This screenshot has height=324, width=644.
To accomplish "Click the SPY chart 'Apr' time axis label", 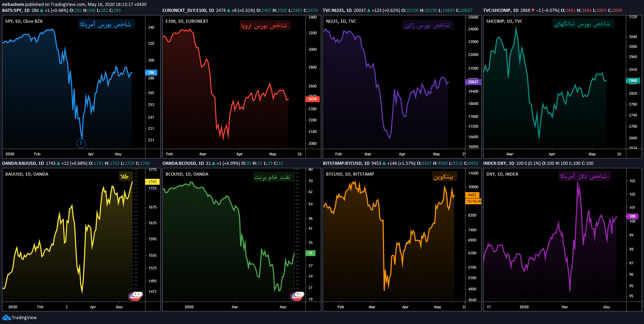I will (91, 154).
